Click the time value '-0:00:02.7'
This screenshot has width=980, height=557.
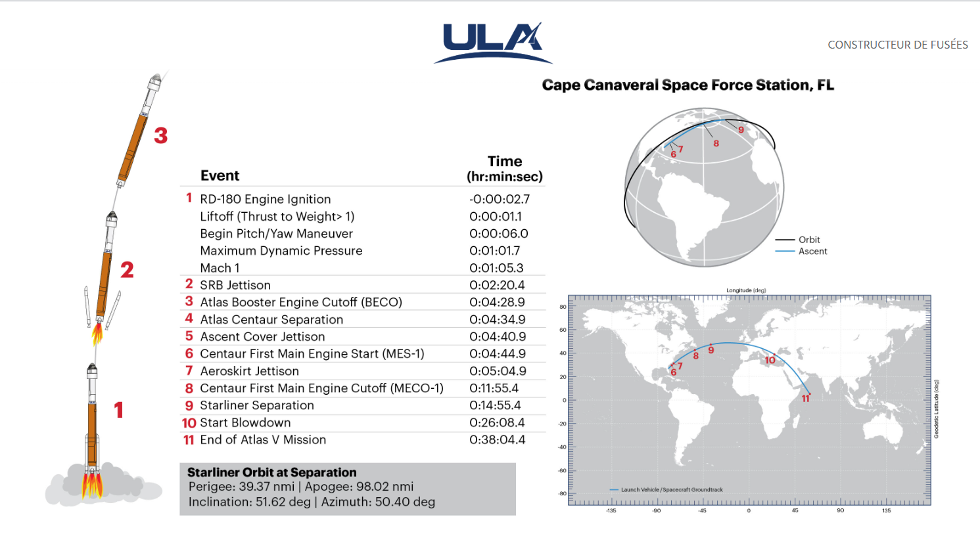[500, 199]
